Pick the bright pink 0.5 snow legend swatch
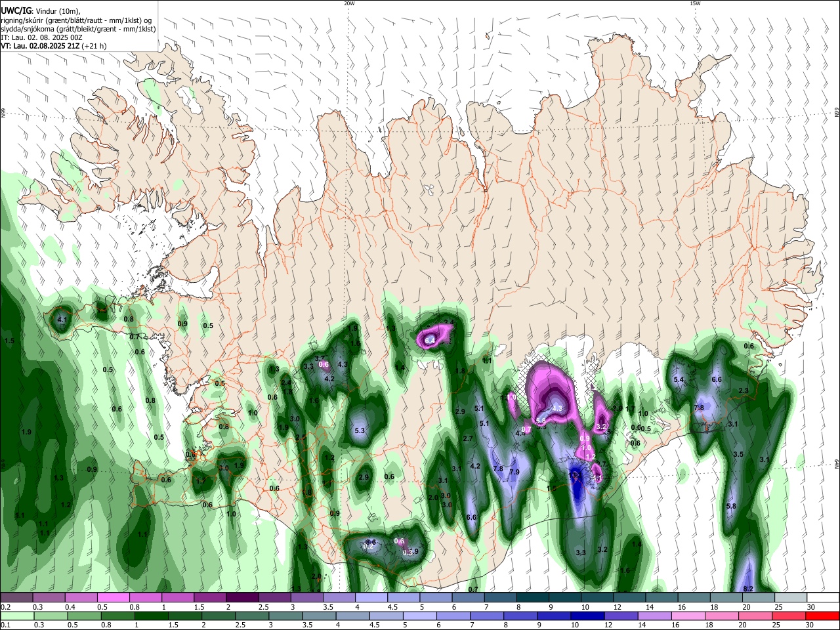840x630 pixels. point(113,597)
